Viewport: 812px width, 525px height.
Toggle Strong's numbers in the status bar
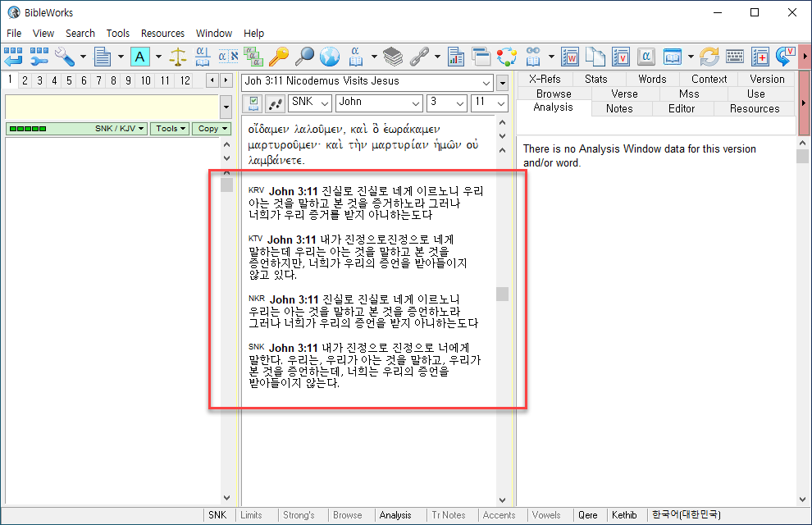point(300,514)
